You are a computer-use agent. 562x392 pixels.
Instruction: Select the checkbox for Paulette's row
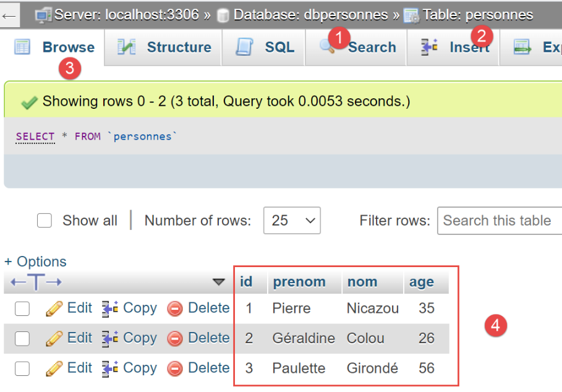tap(22, 369)
